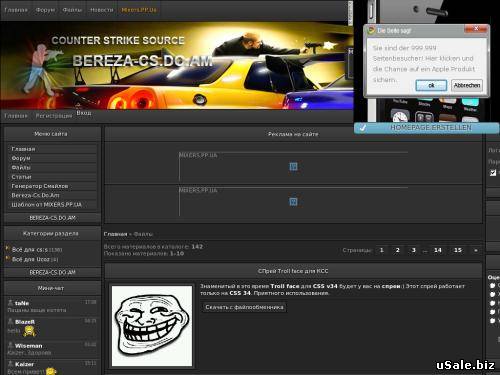500x375 pixels.
Task: Click Abbrechen in the popup dialog
Action: [x=467, y=85]
